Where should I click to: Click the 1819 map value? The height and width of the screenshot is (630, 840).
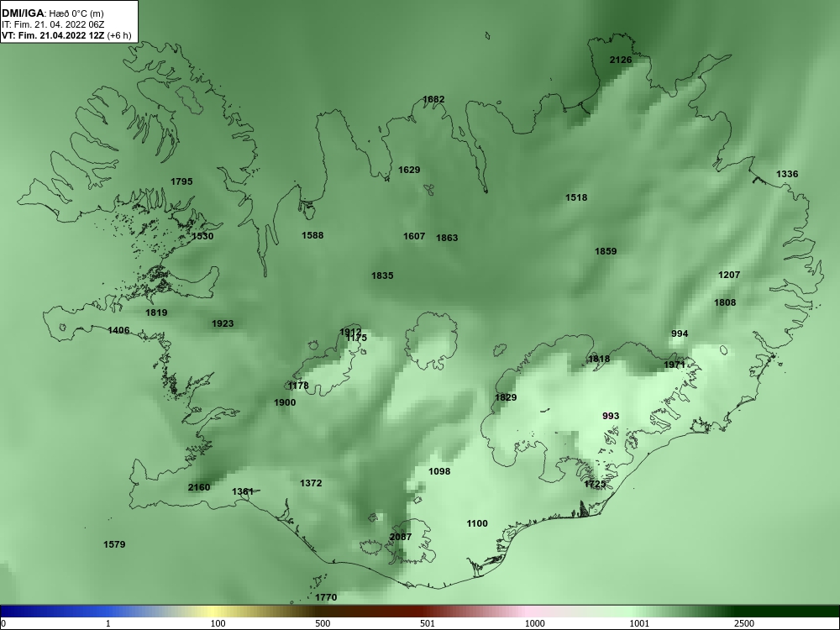(156, 312)
